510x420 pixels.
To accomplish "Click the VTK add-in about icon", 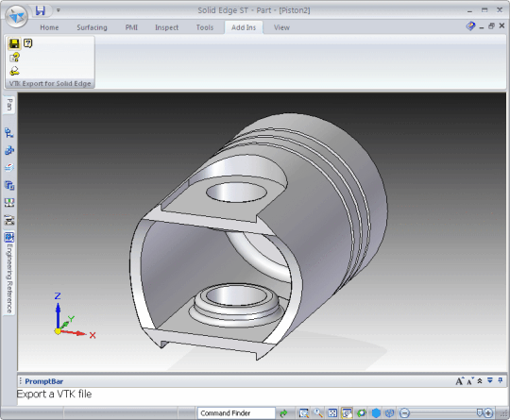I will tap(14, 71).
